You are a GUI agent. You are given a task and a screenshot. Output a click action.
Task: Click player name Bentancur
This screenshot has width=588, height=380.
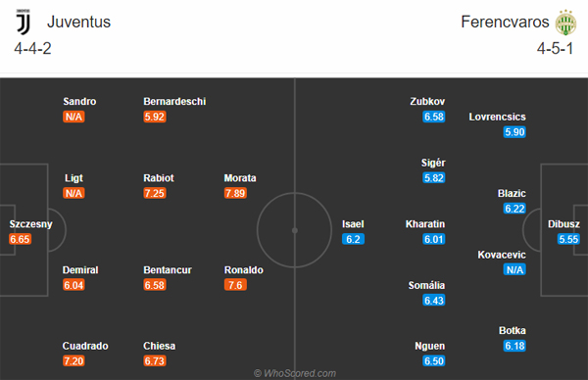(168, 270)
